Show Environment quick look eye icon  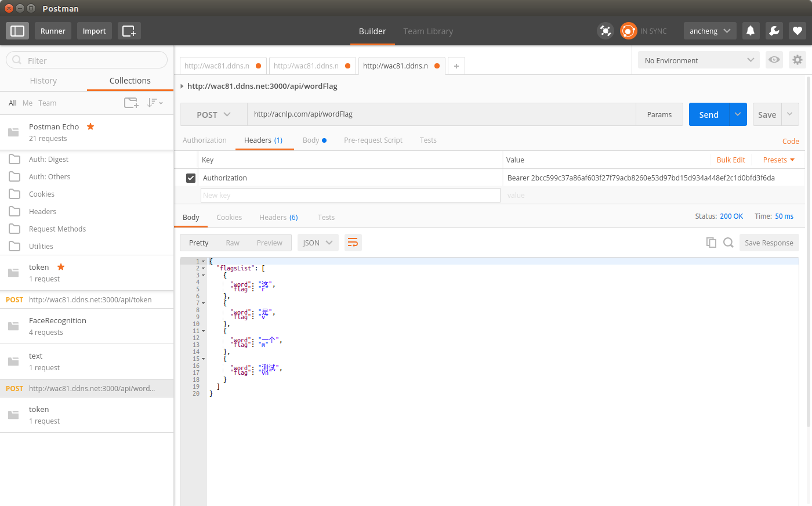pos(774,60)
